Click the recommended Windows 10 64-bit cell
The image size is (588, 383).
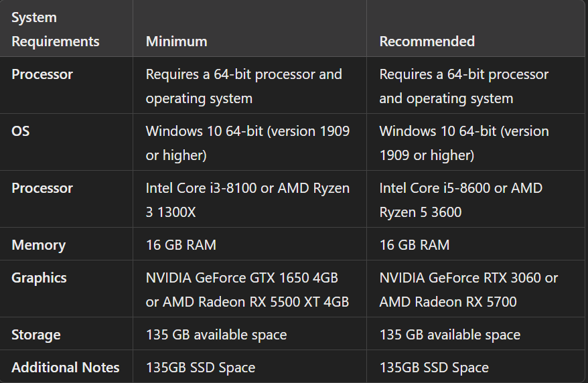[463, 143]
